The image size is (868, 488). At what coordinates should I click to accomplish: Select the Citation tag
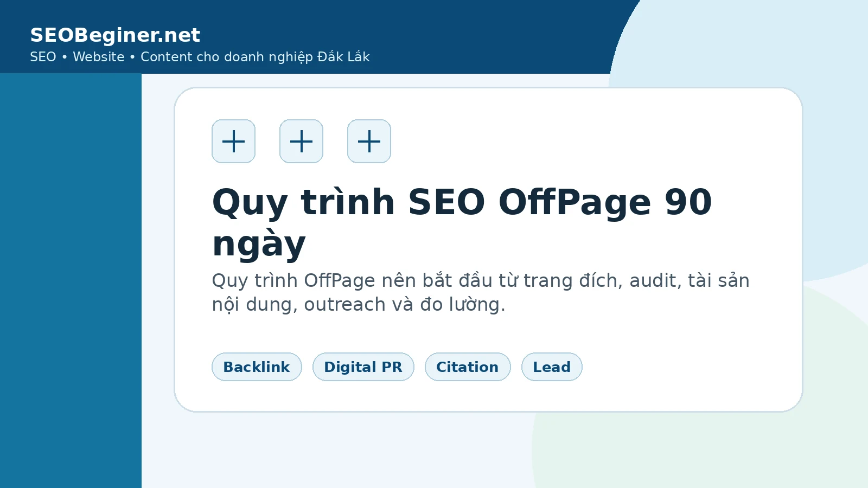pos(468,367)
